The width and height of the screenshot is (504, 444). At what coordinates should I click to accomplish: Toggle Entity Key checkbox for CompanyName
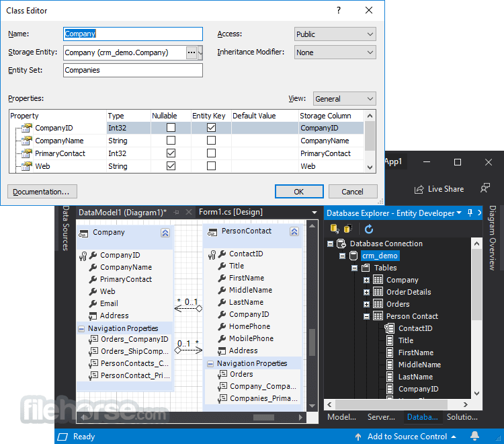211,141
